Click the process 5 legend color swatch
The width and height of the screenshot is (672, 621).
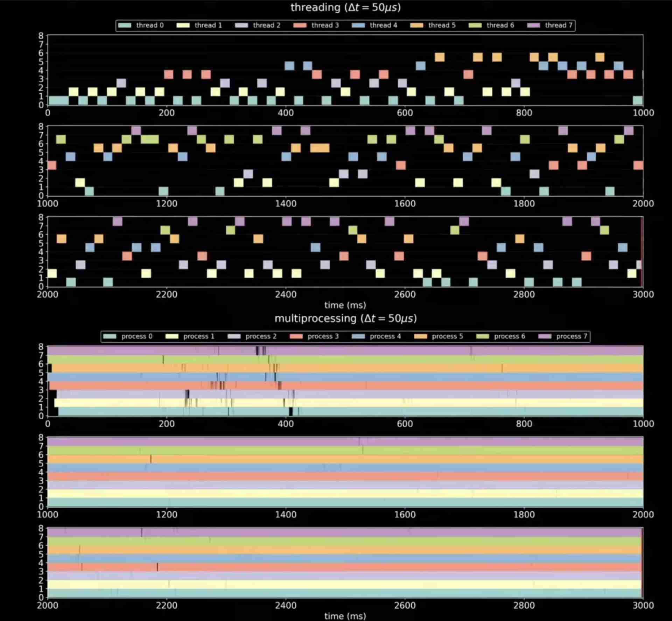point(421,336)
